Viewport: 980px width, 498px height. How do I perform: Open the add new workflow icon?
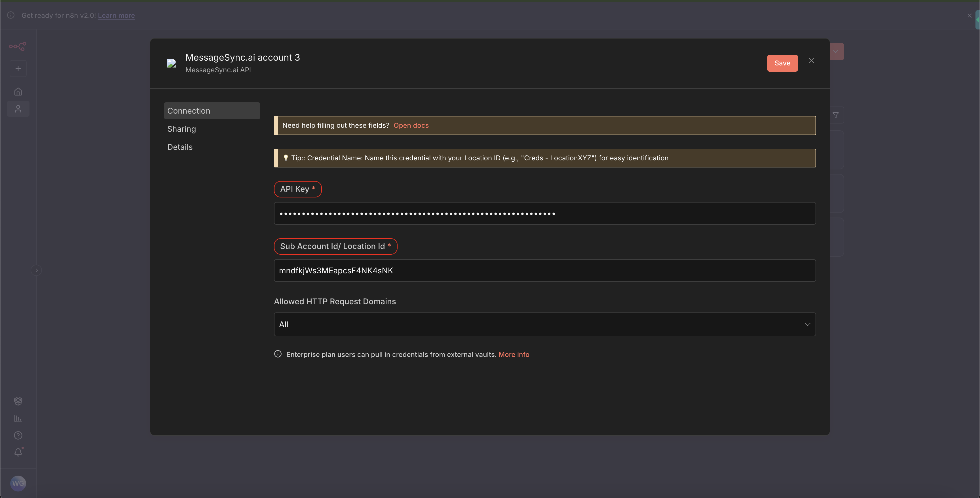[18, 69]
